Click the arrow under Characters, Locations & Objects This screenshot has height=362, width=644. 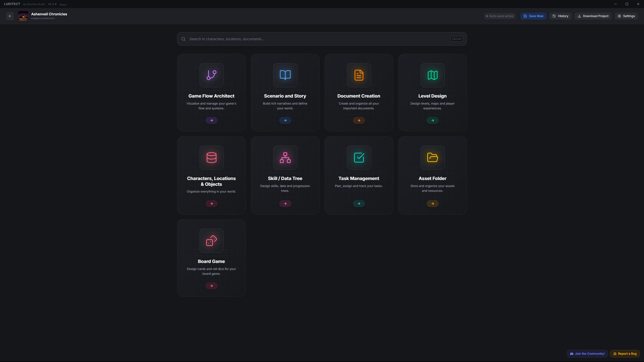coord(211,203)
